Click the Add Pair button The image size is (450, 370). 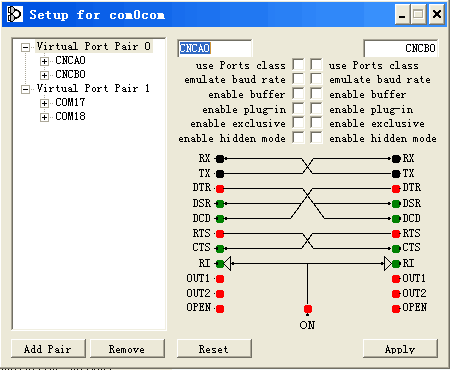tap(48, 349)
